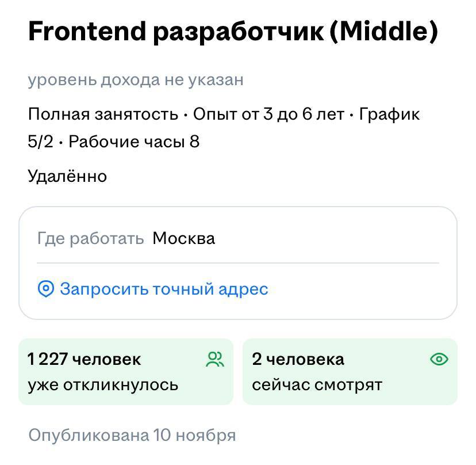Screen dimensions: 476x465
Task: Click the people icon in responses card
Action: point(215,360)
